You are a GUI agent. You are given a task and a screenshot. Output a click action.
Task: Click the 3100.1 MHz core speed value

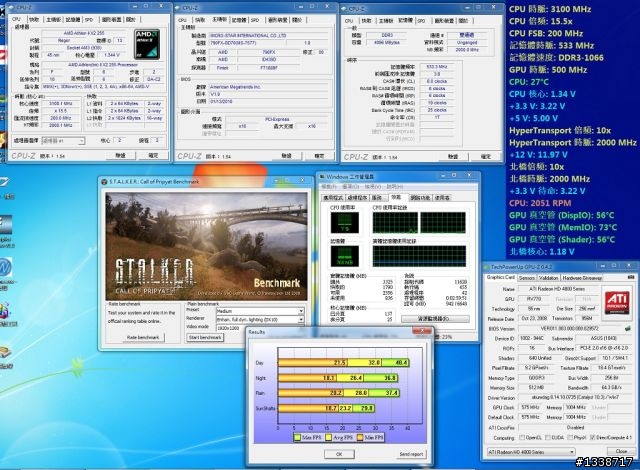60,104
